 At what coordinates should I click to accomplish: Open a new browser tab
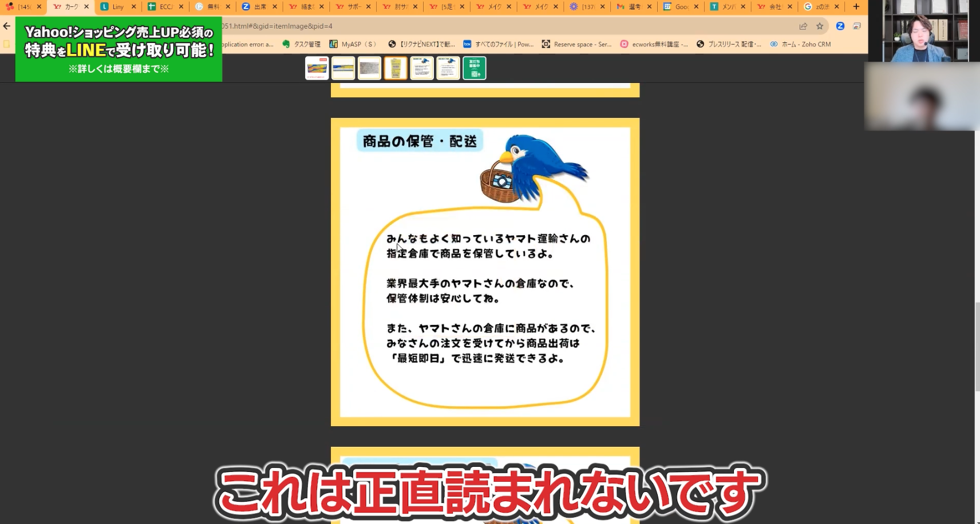[x=855, y=7]
